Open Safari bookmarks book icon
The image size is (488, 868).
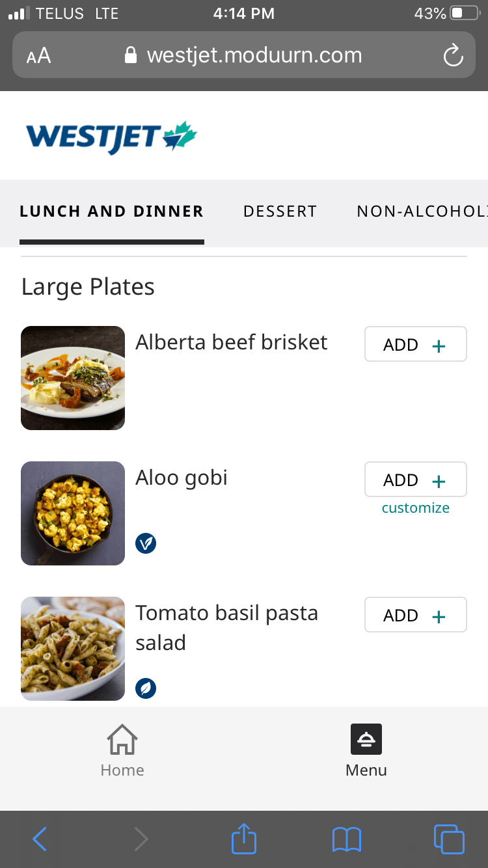(x=347, y=839)
